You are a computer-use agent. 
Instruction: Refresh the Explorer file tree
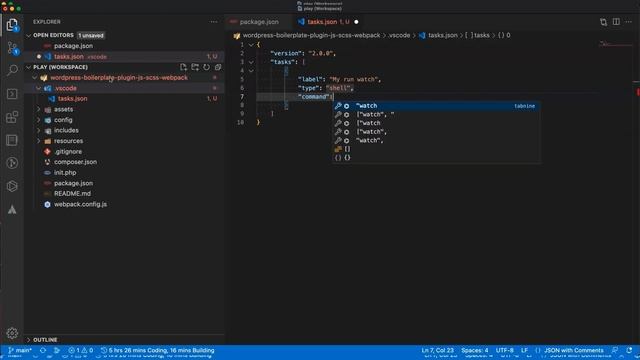pos(207,67)
